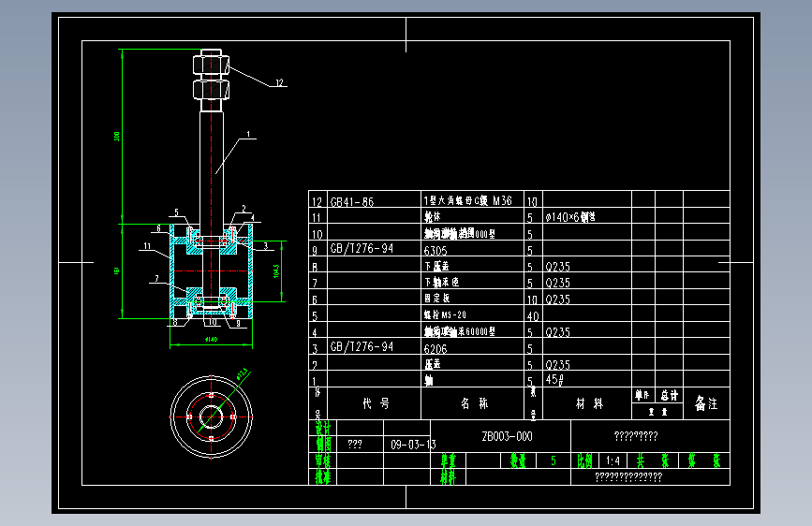Click the ZB003-000 drawing number
Screen dimensions: 812x526
click(x=507, y=436)
